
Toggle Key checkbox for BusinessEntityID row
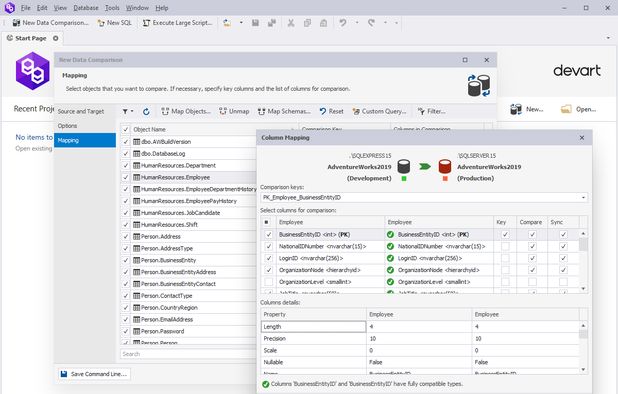click(x=505, y=234)
